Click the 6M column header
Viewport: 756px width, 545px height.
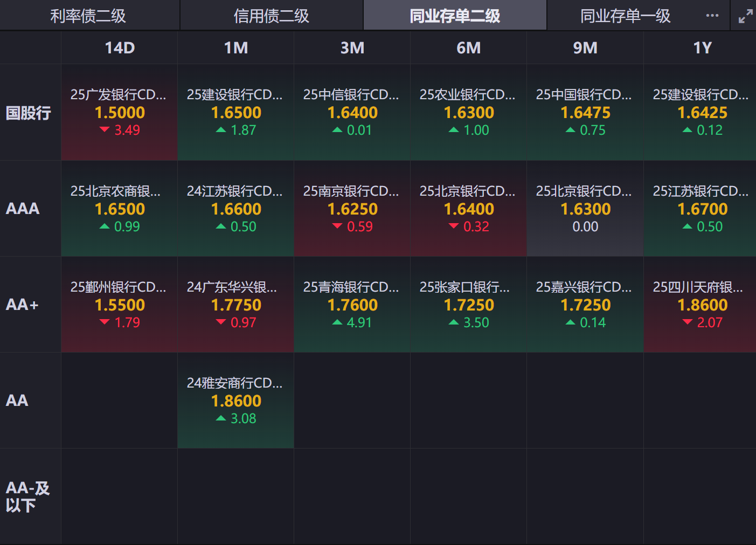click(x=469, y=48)
